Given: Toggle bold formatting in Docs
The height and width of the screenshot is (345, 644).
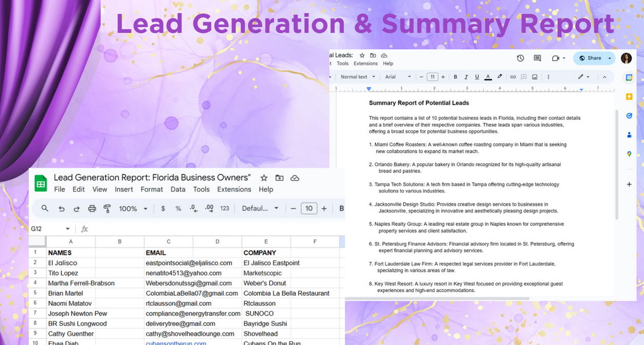Looking at the screenshot, I should tap(455, 77).
